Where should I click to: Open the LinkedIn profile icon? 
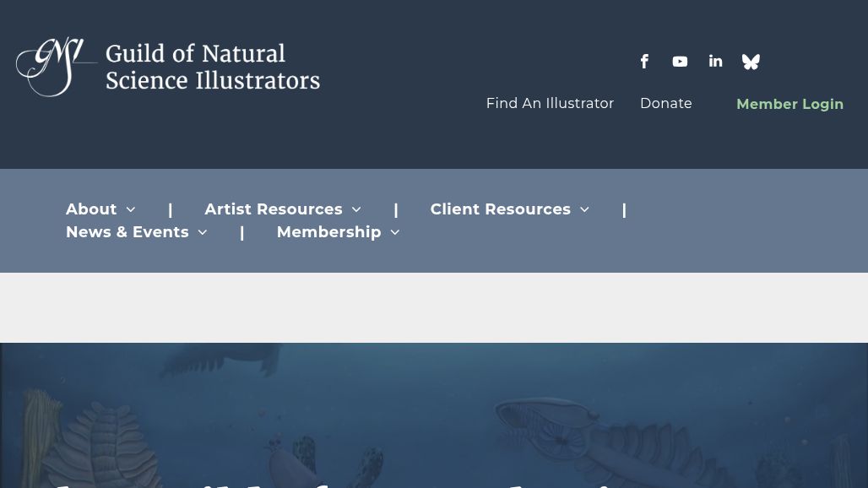(715, 61)
